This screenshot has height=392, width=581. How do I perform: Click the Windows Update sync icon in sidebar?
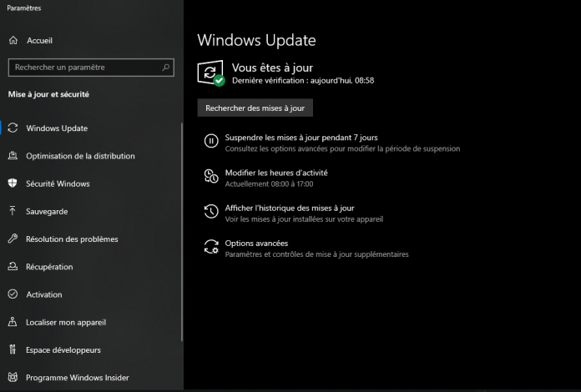click(13, 128)
